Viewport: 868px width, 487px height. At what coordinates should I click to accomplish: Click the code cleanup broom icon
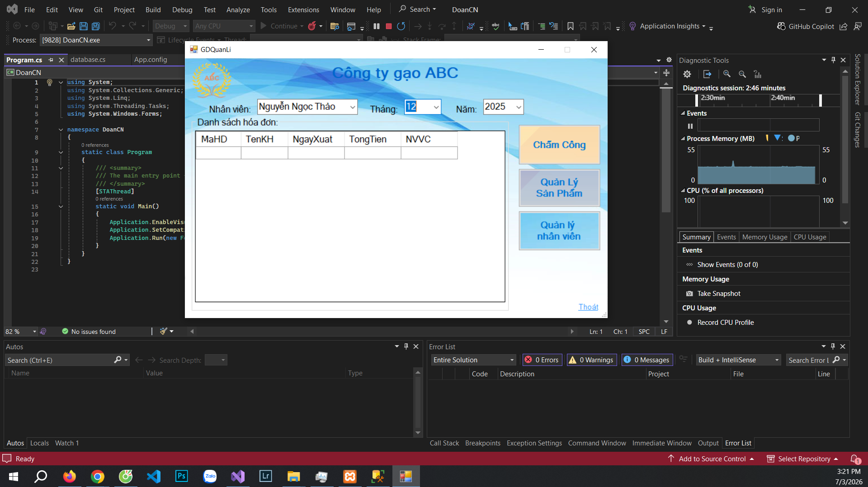pyautogui.click(x=164, y=331)
